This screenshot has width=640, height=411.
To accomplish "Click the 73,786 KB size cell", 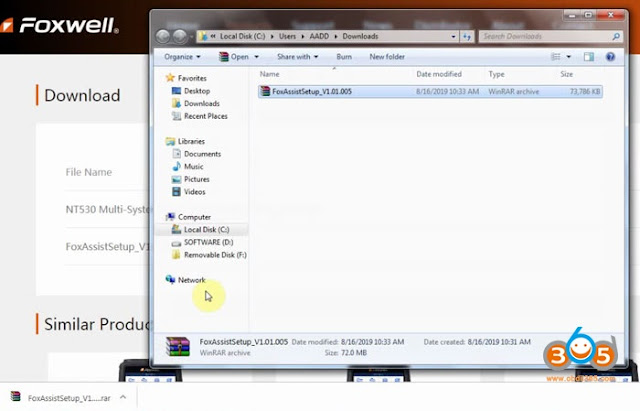I will pyautogui.click(x=584, y=91).
